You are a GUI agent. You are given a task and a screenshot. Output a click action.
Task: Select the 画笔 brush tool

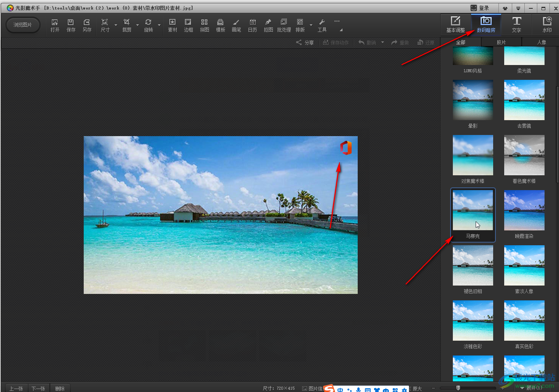pyautogui.click(x=236, y=25)
